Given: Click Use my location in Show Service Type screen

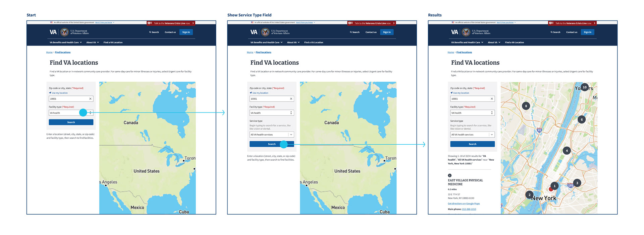Looking at the screenshot, I should coord(259,93).
